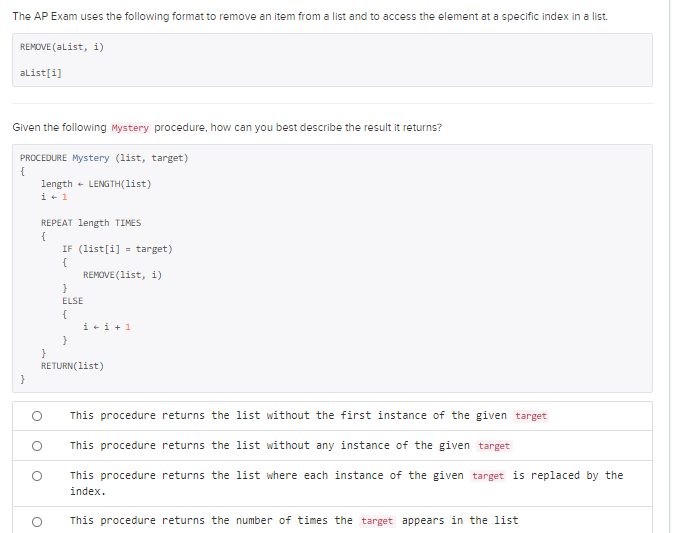Click the 'REMOVE(list, i)' line inside the IF block

(x=122, y=275)
